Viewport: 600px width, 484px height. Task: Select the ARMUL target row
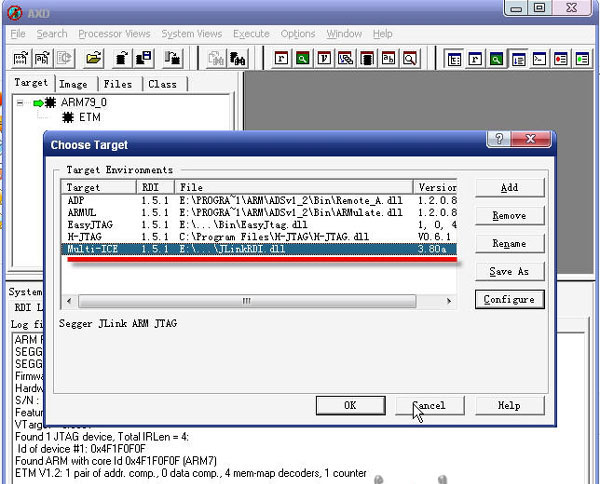coord(259,212)
